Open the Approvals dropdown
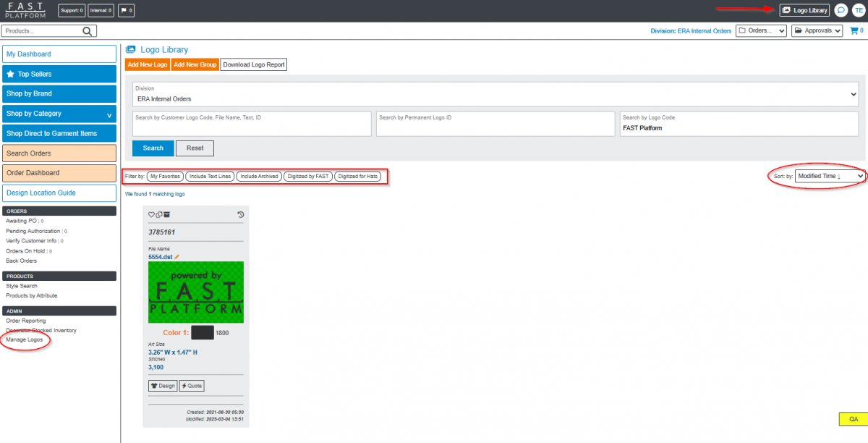 817,31
